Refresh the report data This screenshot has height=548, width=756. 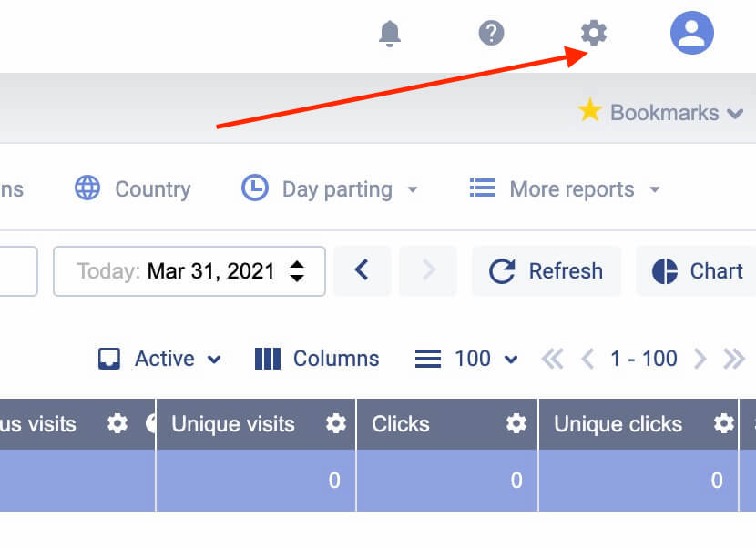[x=547, y=270]
